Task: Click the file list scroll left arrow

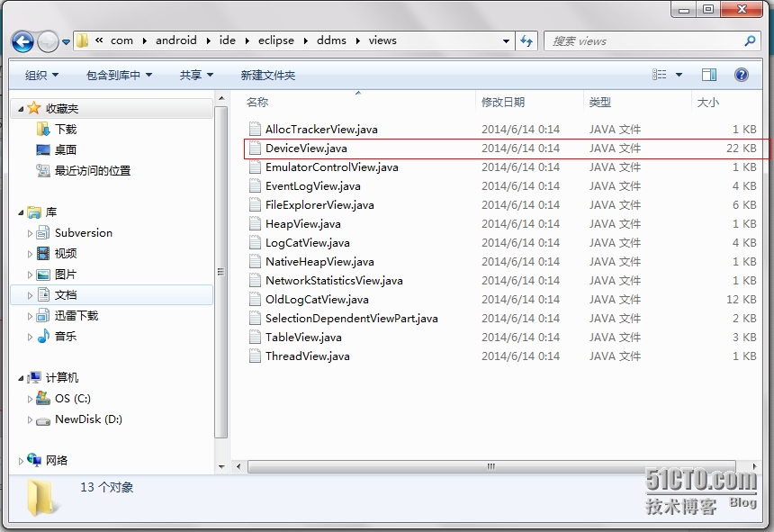Action: [238, 466]
